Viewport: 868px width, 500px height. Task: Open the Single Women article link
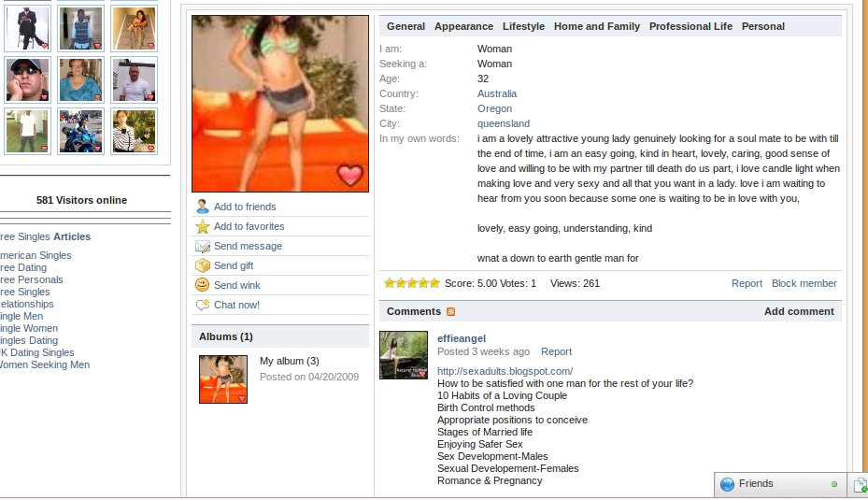tap(29, 328)
